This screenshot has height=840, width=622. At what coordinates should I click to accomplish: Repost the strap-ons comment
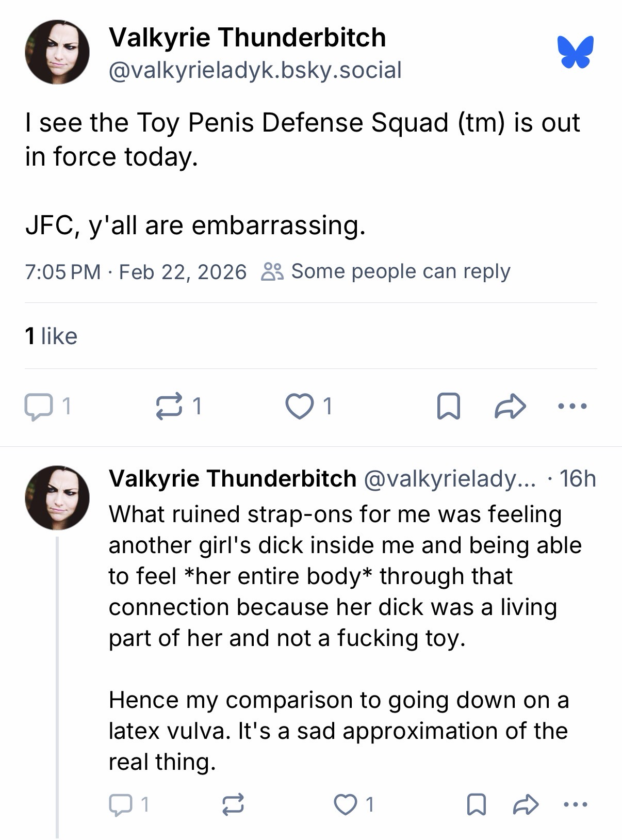coord(233,804)
